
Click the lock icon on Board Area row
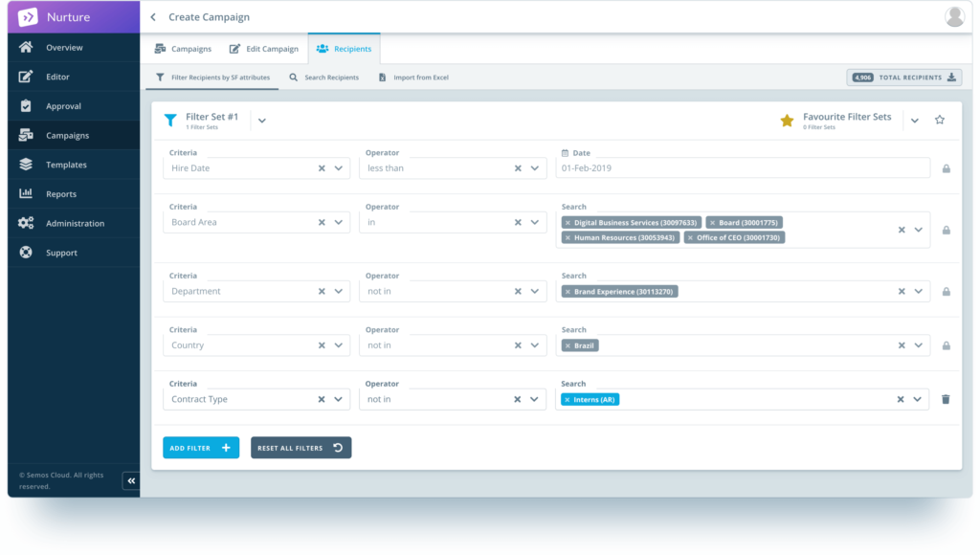click(947, 230)
